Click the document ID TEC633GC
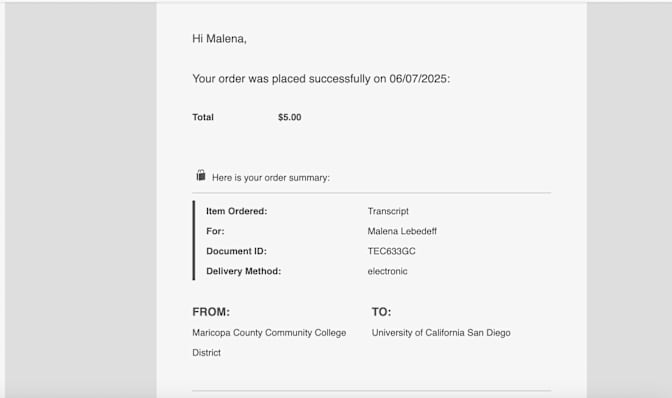Image resolution: width=672 pixels, height=398 pixels. [391, 251]
